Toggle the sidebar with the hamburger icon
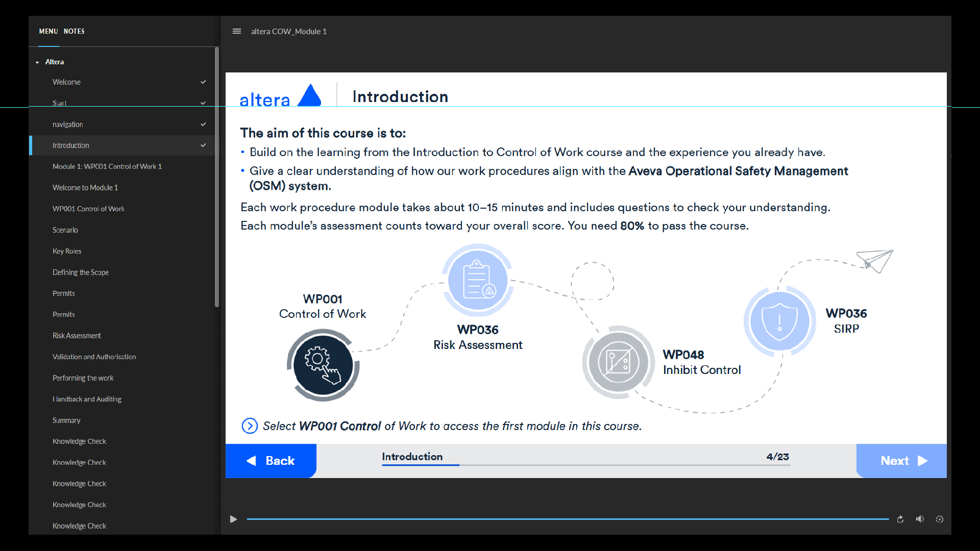980x551 pixels. [x=237, y=31]
